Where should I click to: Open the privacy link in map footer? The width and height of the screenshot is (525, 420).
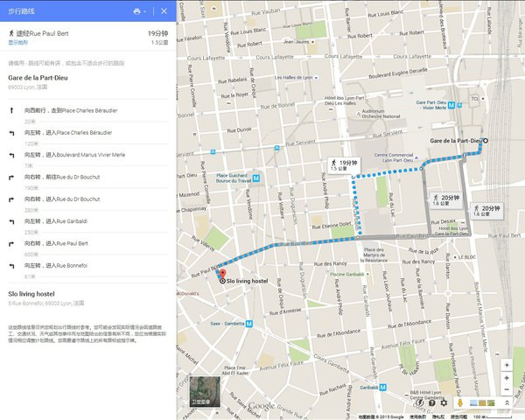[438, 417]
